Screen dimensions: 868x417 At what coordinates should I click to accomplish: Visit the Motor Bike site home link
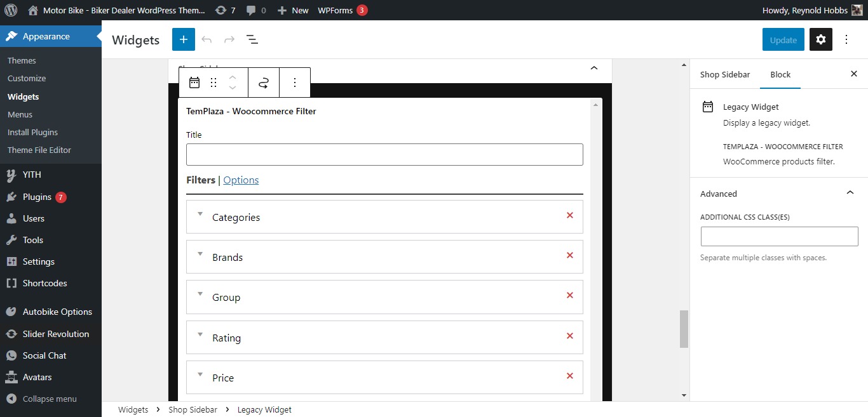pos(117,10)
